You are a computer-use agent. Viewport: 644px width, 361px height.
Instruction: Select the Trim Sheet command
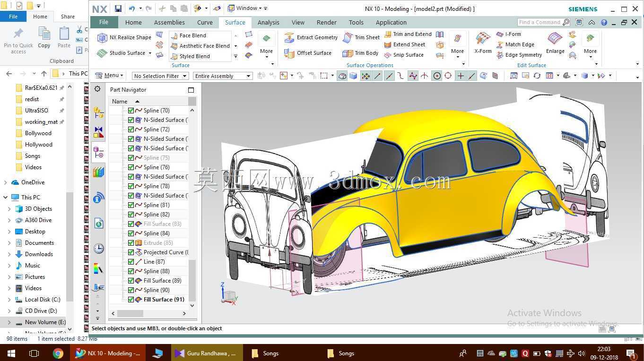click(x=361, y=37)
